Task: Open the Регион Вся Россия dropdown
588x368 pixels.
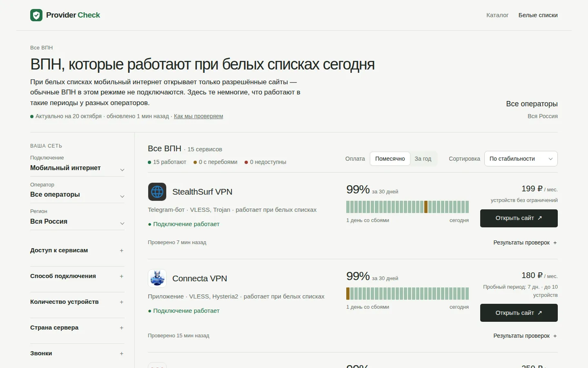Action: click(77, 219)
